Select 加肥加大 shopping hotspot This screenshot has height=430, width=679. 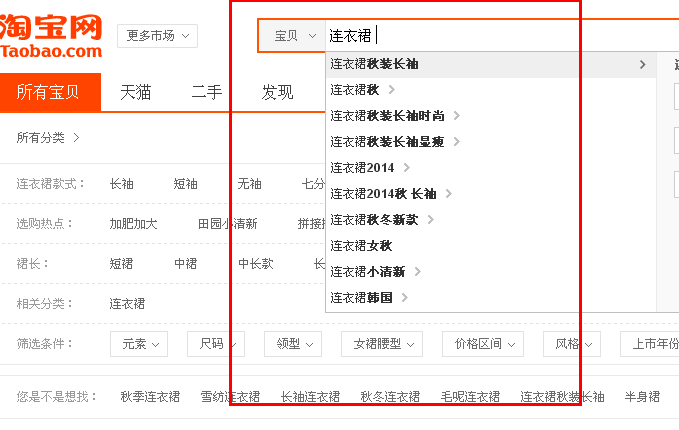(x=133, y=224)
